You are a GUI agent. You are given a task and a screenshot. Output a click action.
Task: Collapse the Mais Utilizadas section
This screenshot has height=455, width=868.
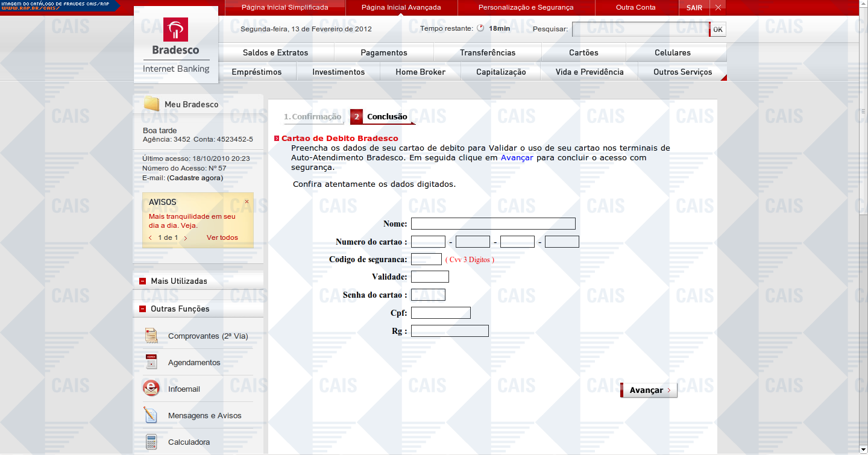click(x=143, y=281)
